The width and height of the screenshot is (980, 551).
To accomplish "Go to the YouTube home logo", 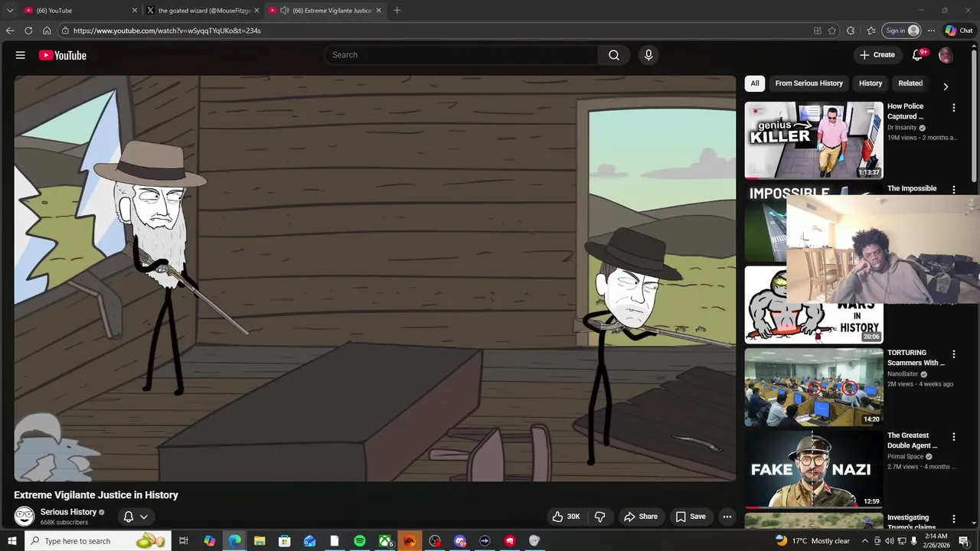I will pos(62,55).
